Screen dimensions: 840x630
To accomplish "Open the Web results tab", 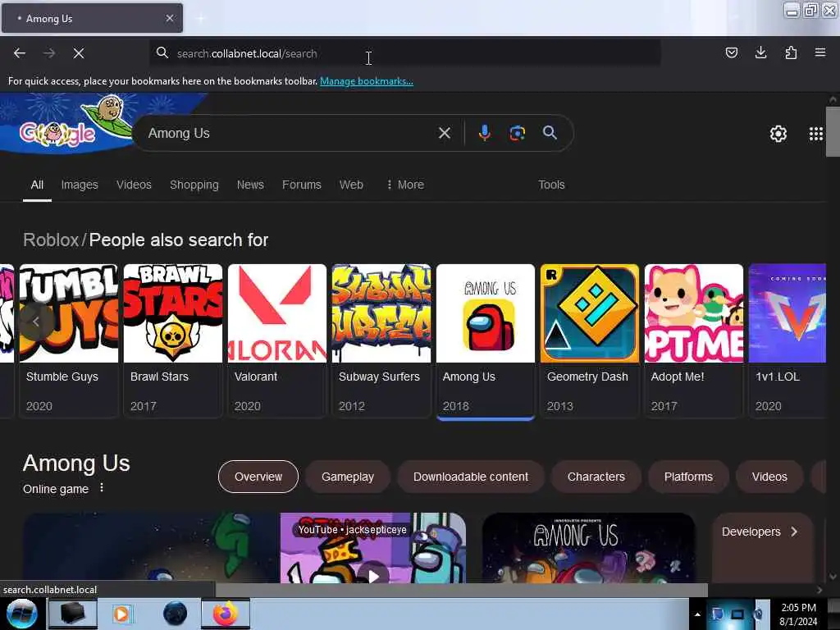I will (x=351, y=185).
